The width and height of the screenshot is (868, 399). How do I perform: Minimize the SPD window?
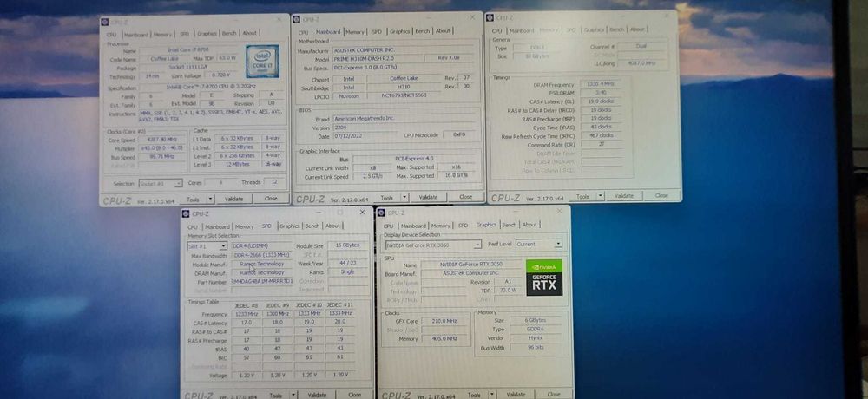coord(319,212)
